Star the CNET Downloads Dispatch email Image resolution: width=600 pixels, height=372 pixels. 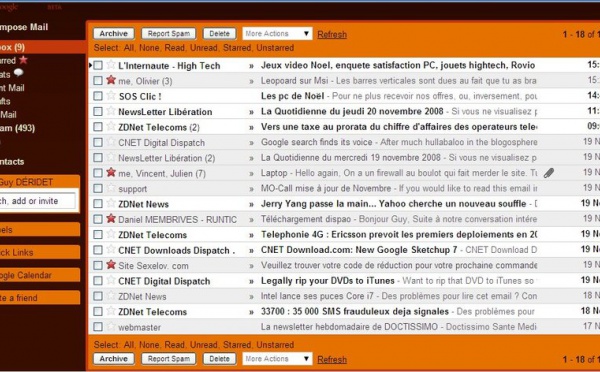111,249
